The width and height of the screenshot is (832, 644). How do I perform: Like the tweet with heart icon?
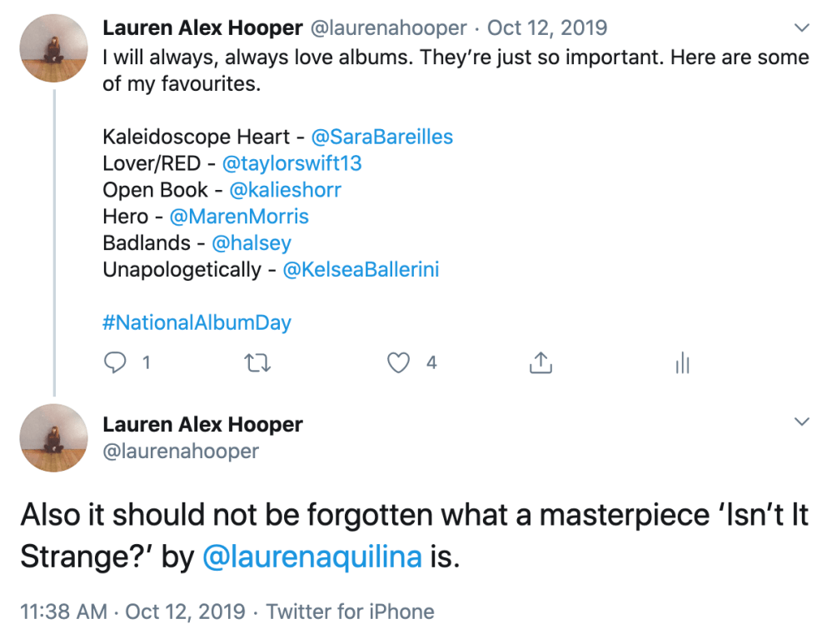pyautogui.click(x=400, y=362)
